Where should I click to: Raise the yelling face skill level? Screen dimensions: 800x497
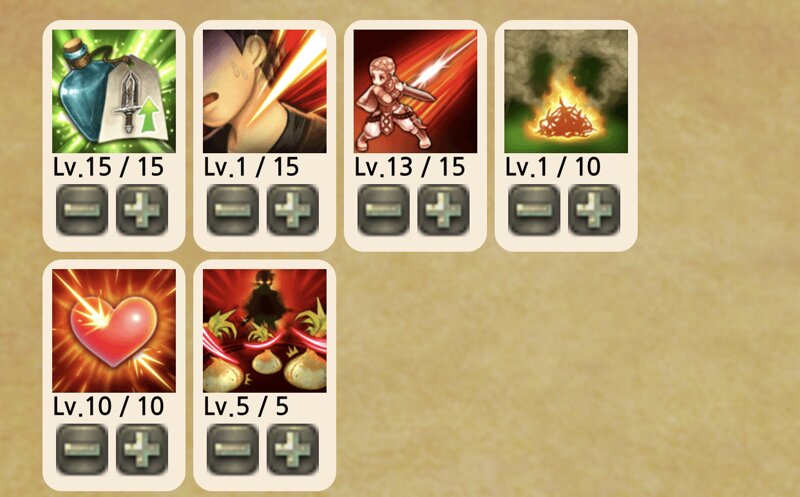293,210
